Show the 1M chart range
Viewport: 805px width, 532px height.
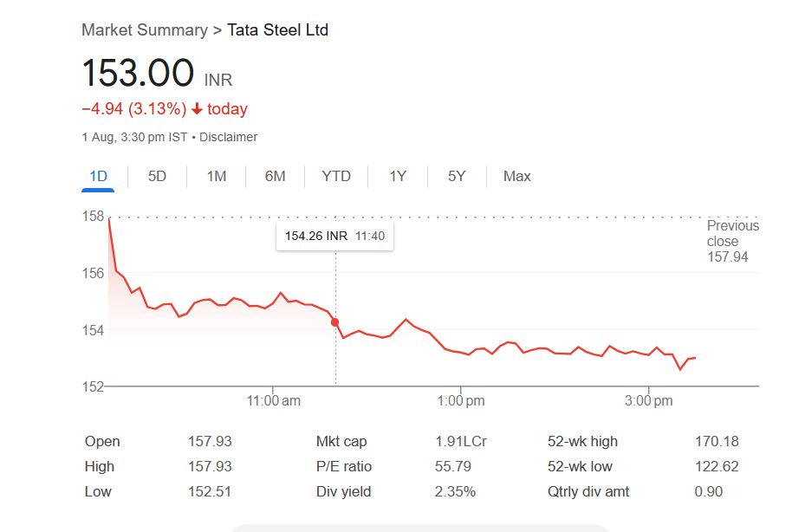point(217,177)
